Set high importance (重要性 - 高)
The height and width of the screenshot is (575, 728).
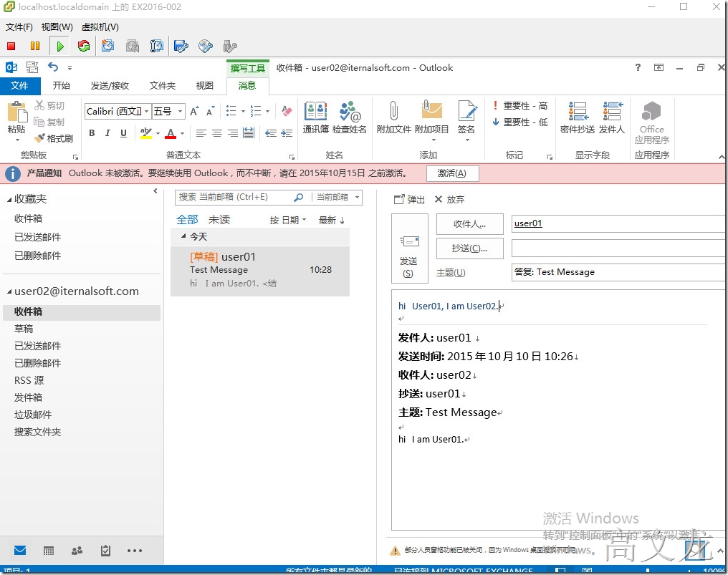tap(520, 106)
